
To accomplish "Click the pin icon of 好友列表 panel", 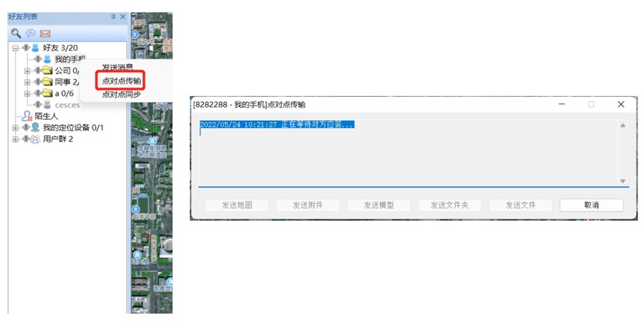I will [113, 17].
